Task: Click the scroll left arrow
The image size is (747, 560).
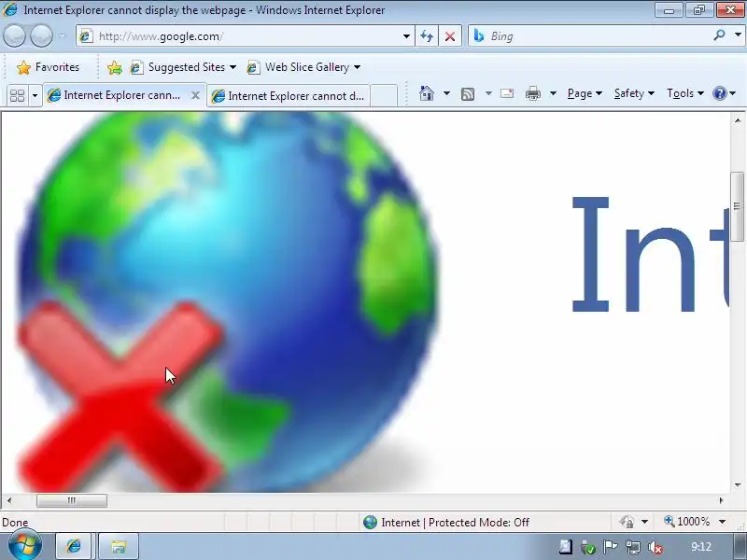Action: click(9, 500)
